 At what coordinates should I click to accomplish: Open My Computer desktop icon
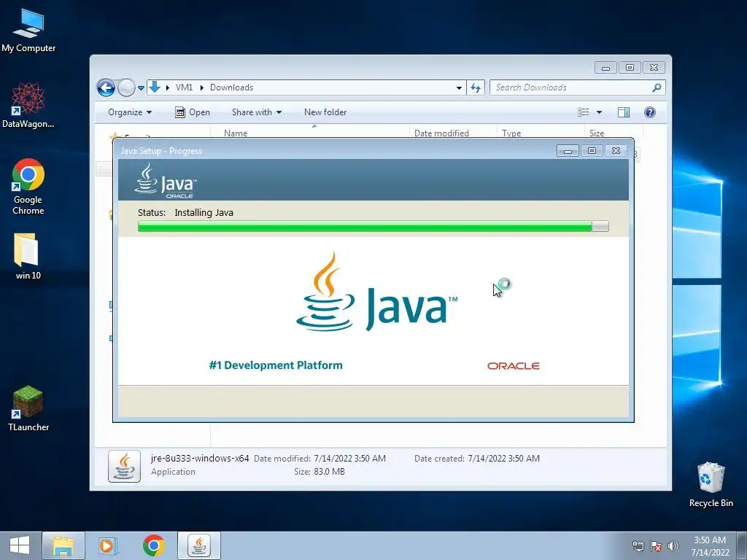[28, 31]
